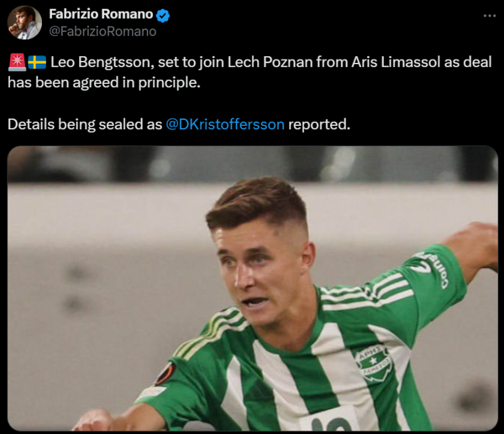Open the three-dot more options menu
The width and height of the screenshot is (504, 434).
[x=490, y=15]
